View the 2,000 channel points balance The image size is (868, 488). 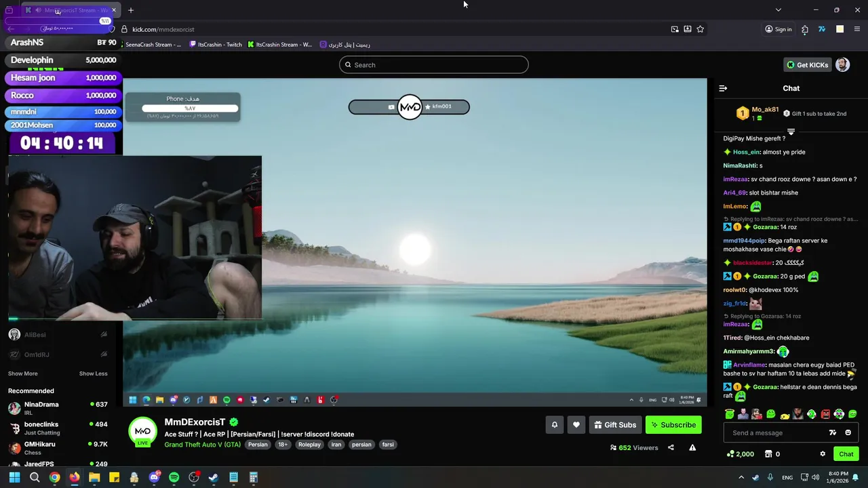(x=740, y=454)
